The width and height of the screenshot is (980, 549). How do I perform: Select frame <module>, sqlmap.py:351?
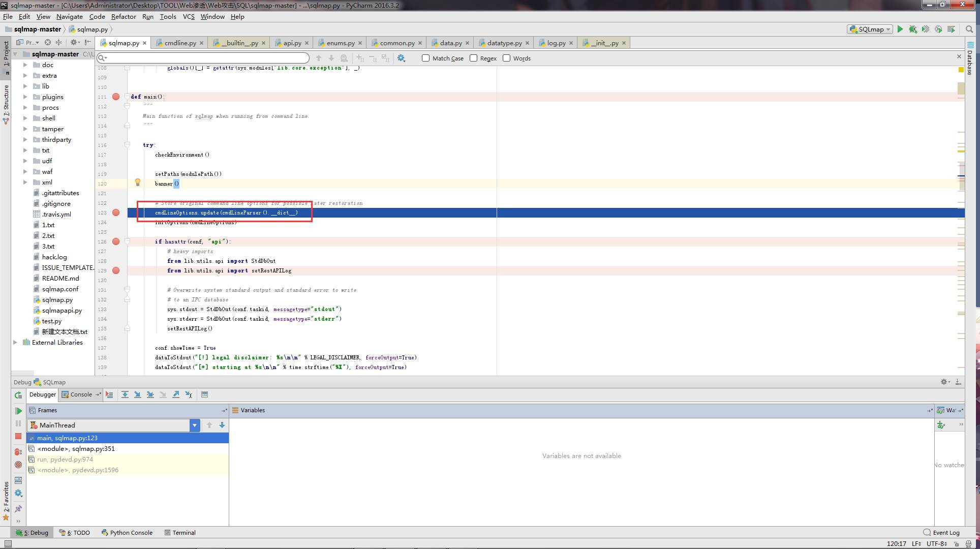coord(128,449)
